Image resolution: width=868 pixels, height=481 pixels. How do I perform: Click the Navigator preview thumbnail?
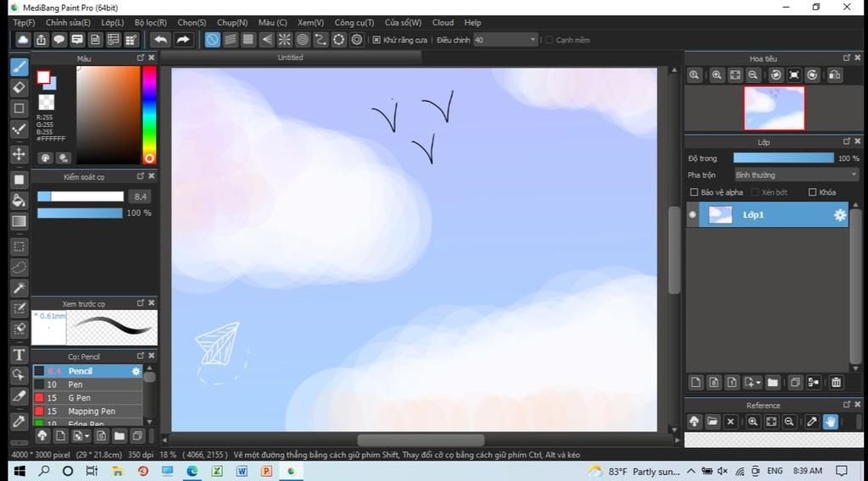(x=774, y=108)
